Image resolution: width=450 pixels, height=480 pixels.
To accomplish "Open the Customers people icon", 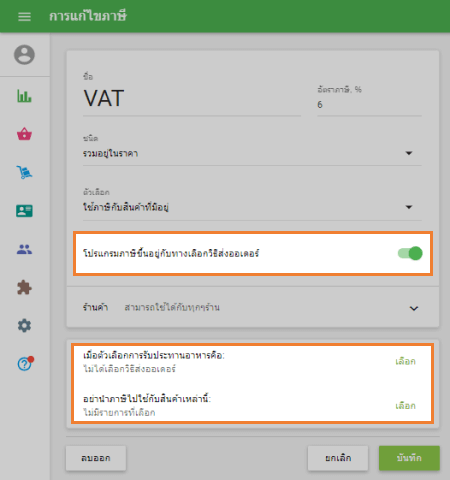I will pos(24,249).
